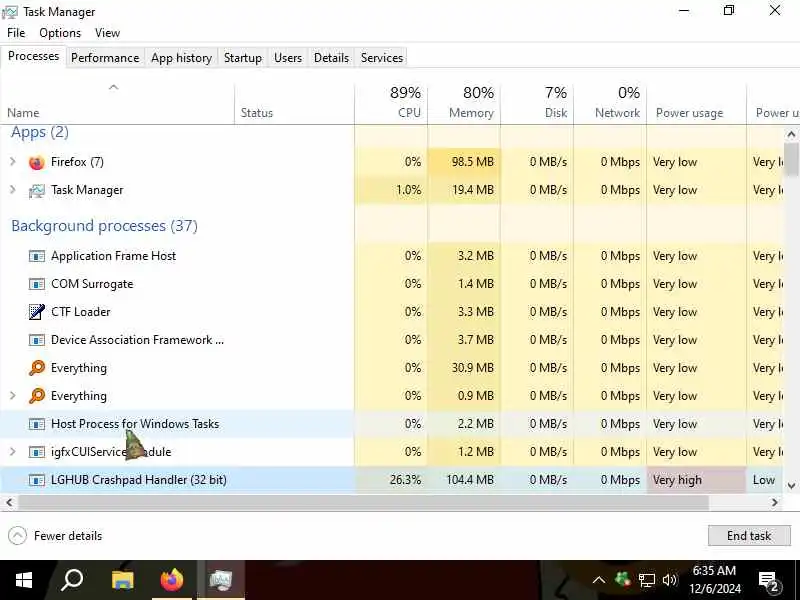Click the volume speaker tray icon
This screenshot has width=800, height=600.
pyautogui.click(x=669, y=580)
